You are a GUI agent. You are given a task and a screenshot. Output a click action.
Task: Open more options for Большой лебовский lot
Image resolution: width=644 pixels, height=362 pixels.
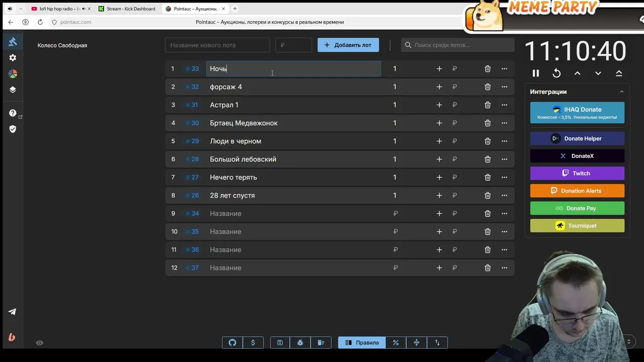point(504,159)
